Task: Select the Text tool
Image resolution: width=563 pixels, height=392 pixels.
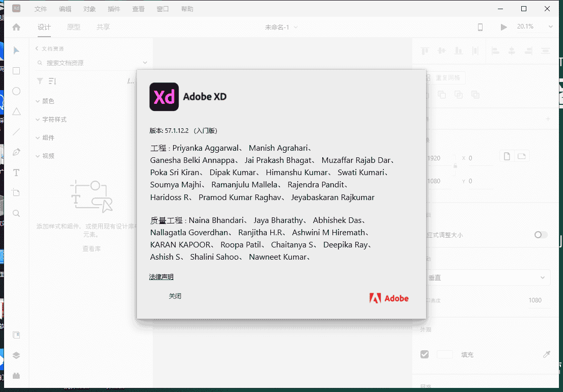Action: tap(16, 173)
